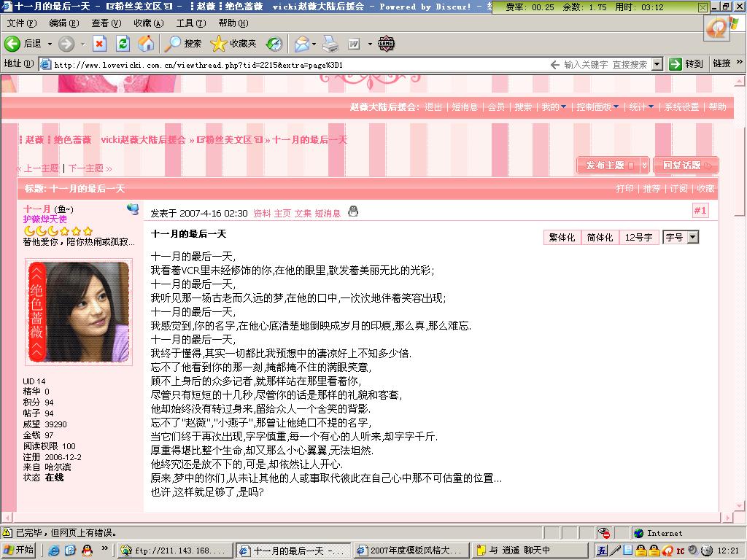This screenshot has width=747, height=560.
Task: Click the 打印 link in thread header
Action: pos(624,189)
